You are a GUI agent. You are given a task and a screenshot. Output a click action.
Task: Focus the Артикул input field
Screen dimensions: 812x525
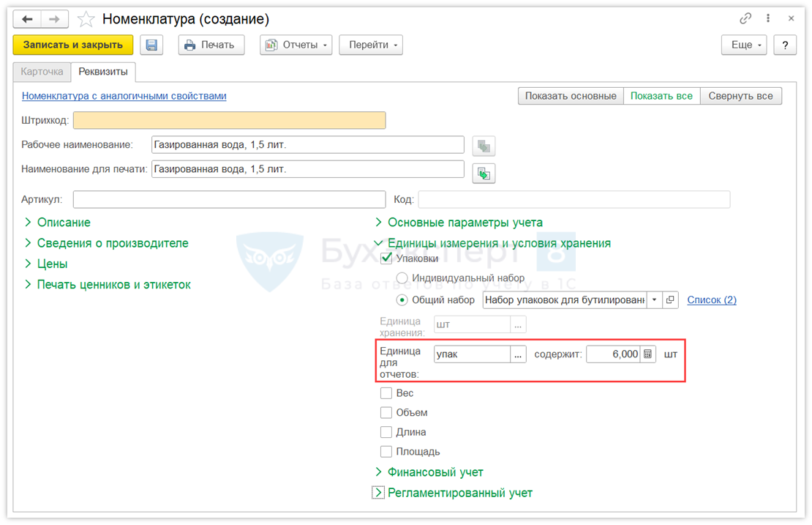pos(230,200)
